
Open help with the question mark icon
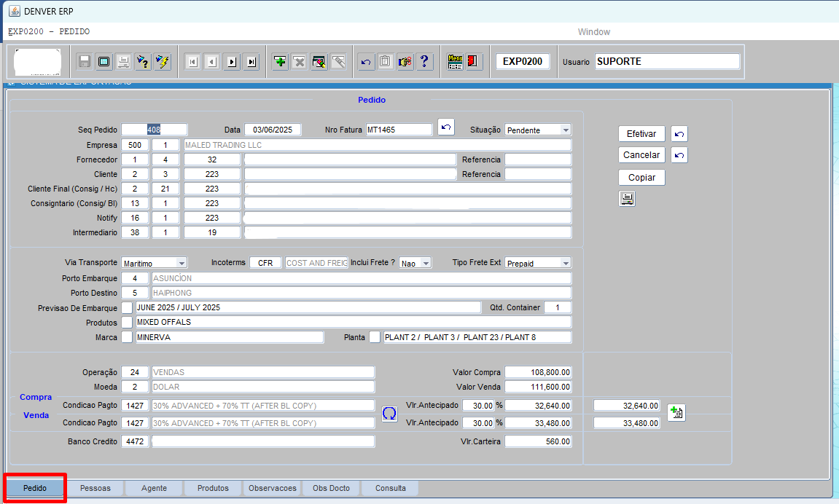(x=425, y=62)
